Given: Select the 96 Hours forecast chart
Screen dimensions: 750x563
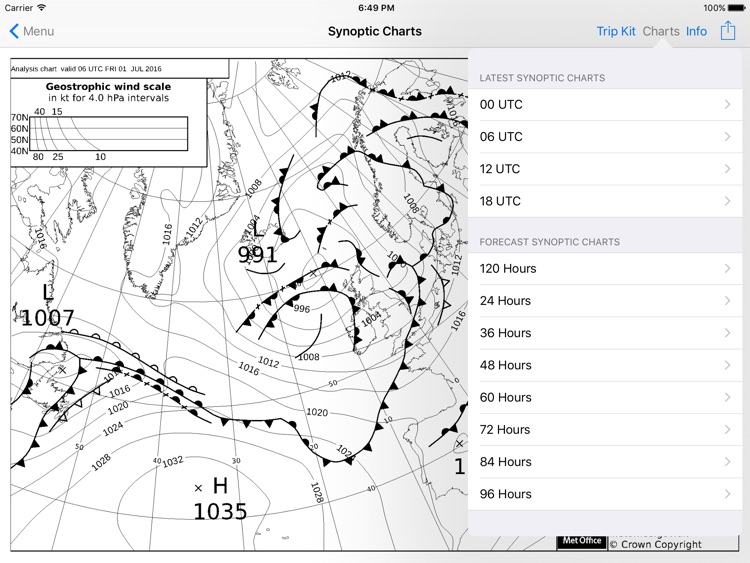Looking at the screenshot, I should pyautogui.click(x=605, y=494).
